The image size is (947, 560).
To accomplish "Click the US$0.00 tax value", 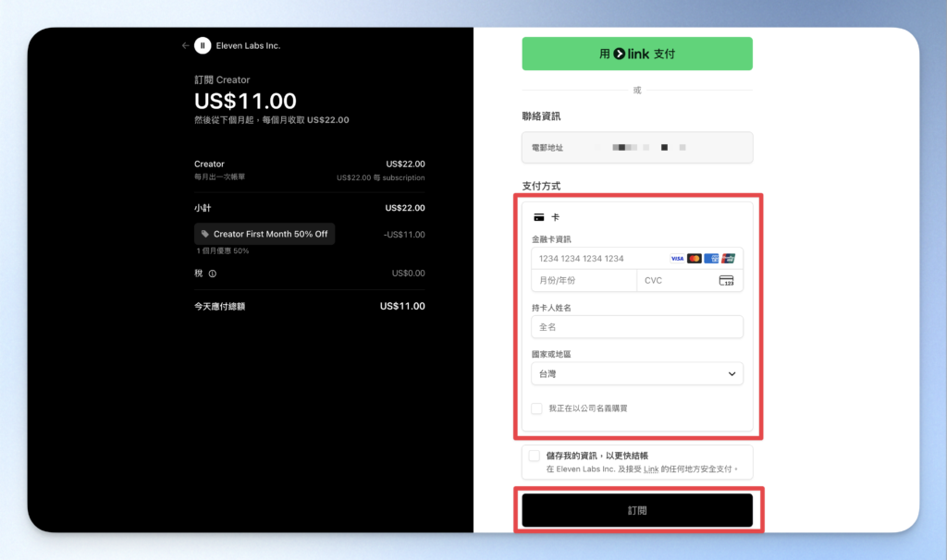I will [408, 274].
